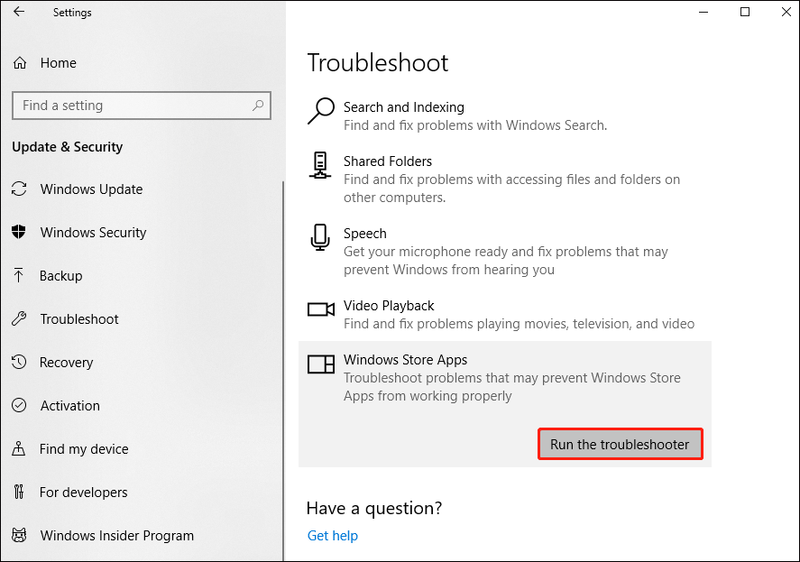
Task: Click the Troubleshoot wrench icon
Action: click(x=19, y=319)
